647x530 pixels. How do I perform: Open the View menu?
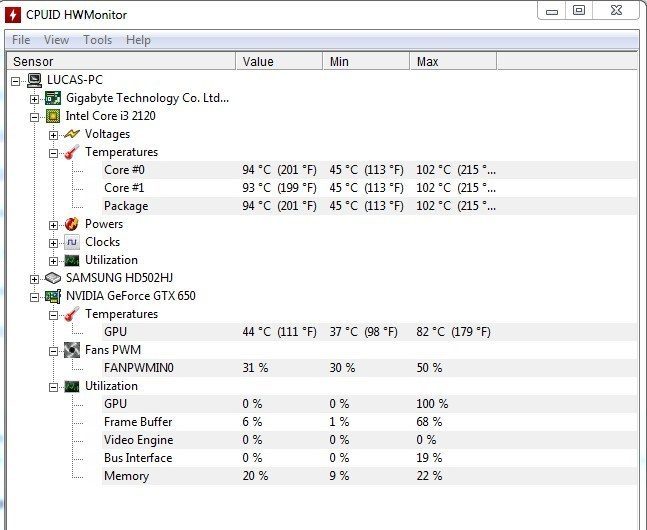(56, 40)
